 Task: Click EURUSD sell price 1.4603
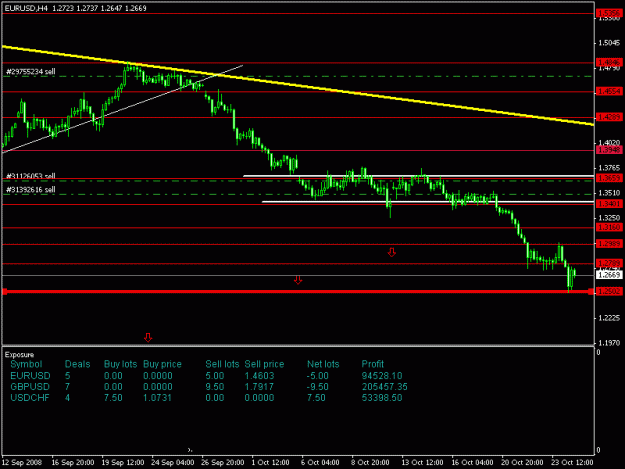pyautogui.click(x=259, y=376)
